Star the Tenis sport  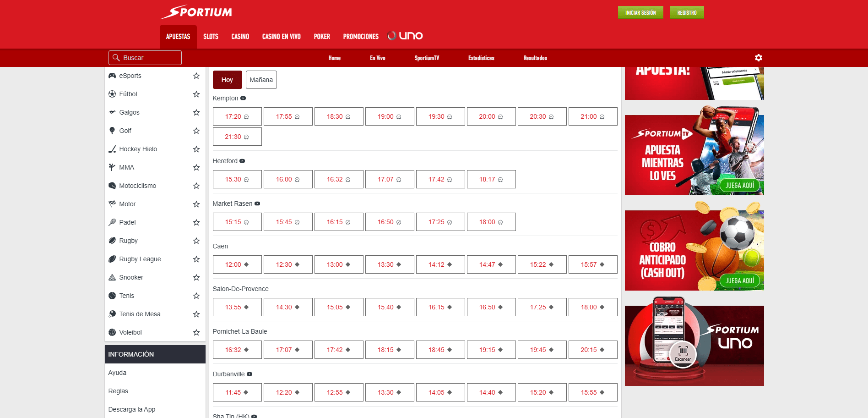pyautogui.click(x=196, y=296)
